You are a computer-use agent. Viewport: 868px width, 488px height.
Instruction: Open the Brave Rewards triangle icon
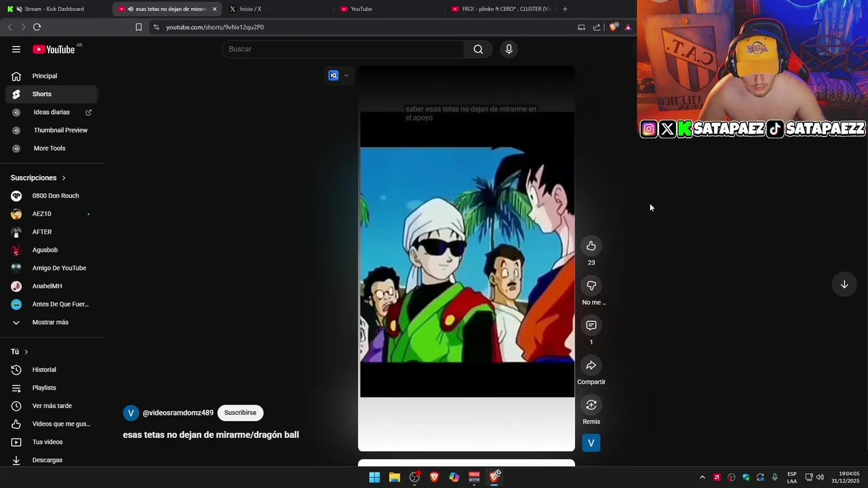pos(628,27)
